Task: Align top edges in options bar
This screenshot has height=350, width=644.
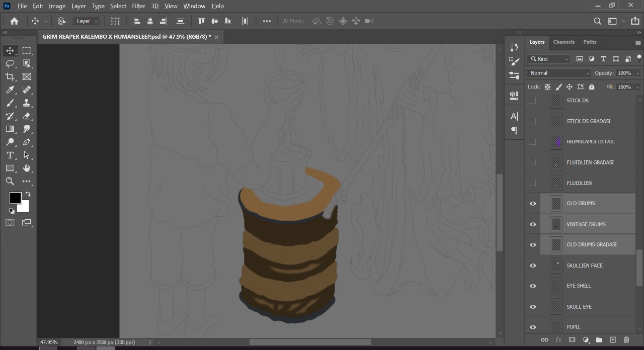Action: pyautogui.click(x=202, y=21)
